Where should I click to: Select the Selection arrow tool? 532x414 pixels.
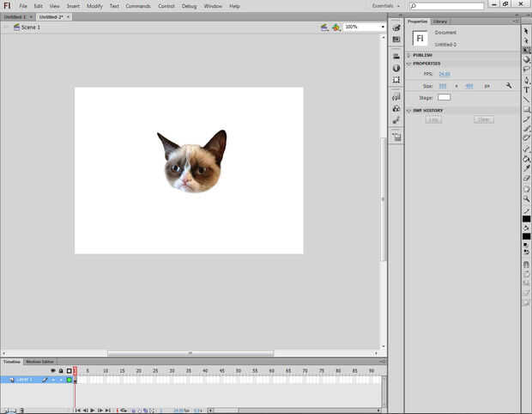(x=526, y=31)
